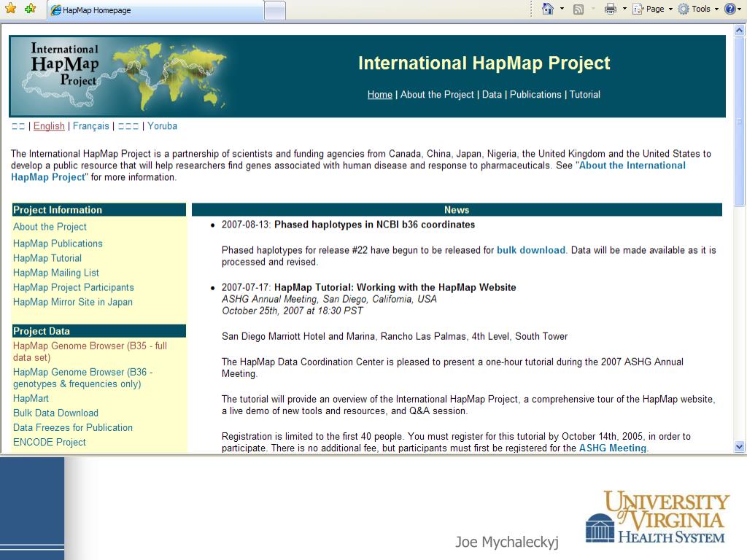The height and width of the screenshot is (560, 747).
Task: Click the scrollbar up arrow
Action: tap(740, 31)
